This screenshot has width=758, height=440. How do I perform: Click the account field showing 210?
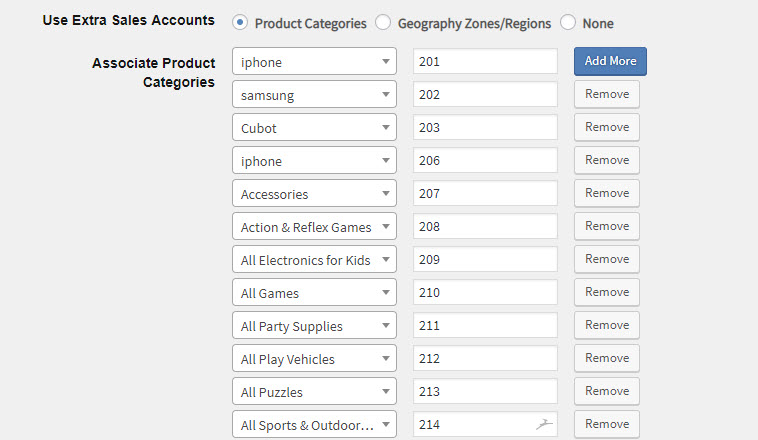click(485, 293)
